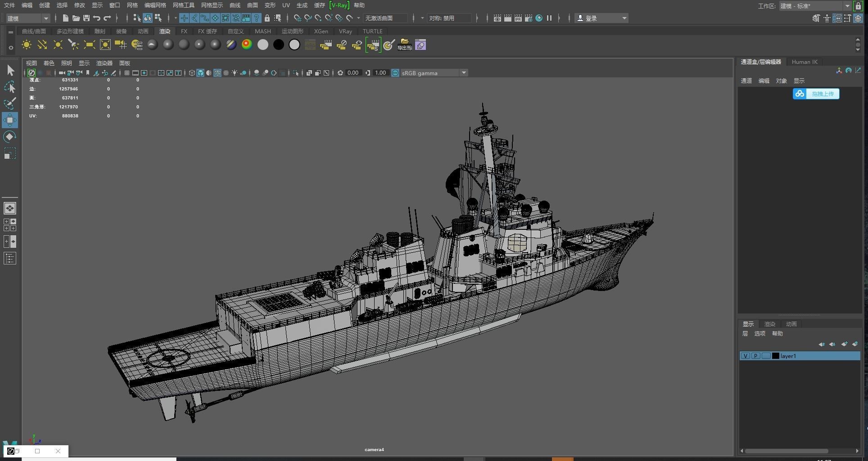The image size is (868, 461).
Task: Expand the sRGB gamma dropdown
Action: 464,73
